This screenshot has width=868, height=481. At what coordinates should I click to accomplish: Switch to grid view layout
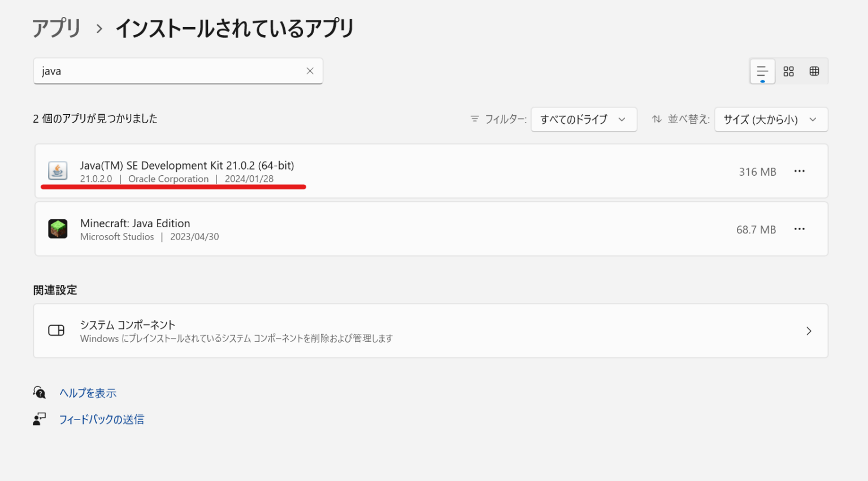814,71
